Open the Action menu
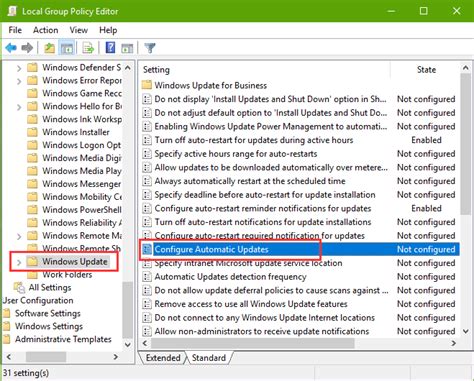The height and width of the screenshot is (381, 474). 46,30
